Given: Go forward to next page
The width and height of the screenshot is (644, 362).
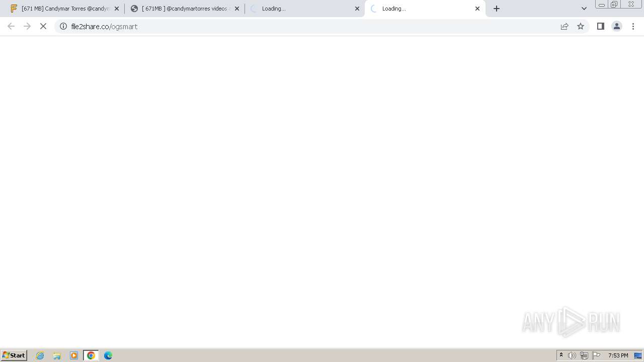Looking at the screenshot, I should (27, 26).
